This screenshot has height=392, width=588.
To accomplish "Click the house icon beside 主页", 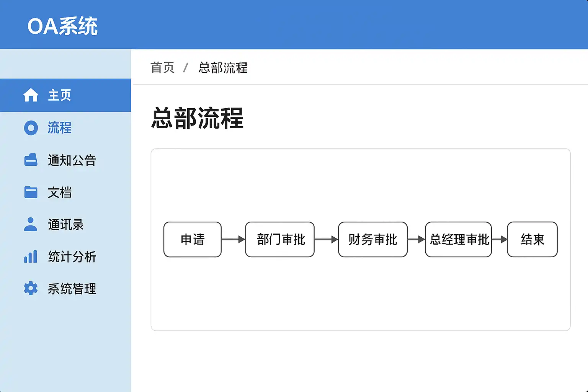I will point(31,95).
